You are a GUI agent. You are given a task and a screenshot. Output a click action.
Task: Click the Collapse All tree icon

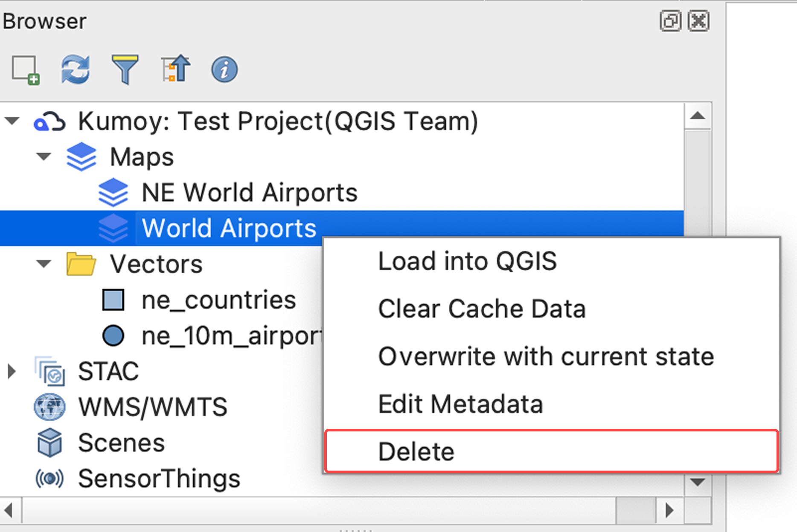pyautogui.click(x=176, y=69)
